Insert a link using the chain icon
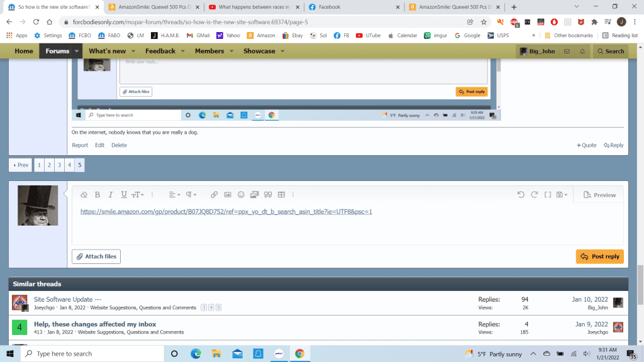Viewport: 644px width, 362px height. pyautogui.click(x=214, y=195)
